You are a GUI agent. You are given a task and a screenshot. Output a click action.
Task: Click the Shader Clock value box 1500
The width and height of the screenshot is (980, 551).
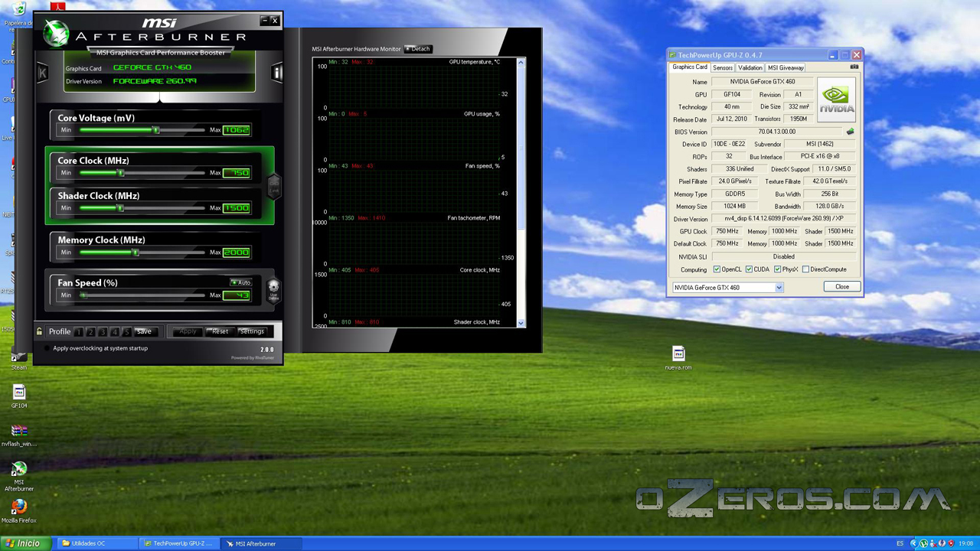coord(237,208)
